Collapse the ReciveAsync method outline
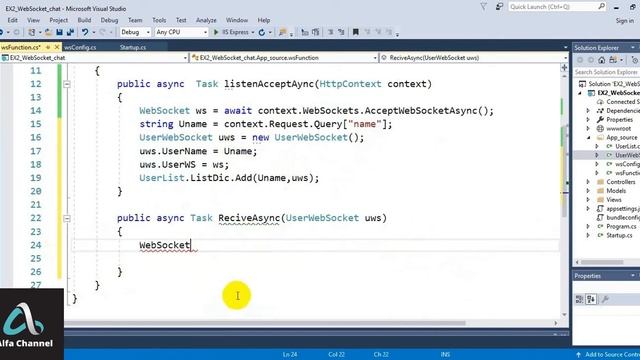This screenshot has width=640, height=360. click(67, 218)
